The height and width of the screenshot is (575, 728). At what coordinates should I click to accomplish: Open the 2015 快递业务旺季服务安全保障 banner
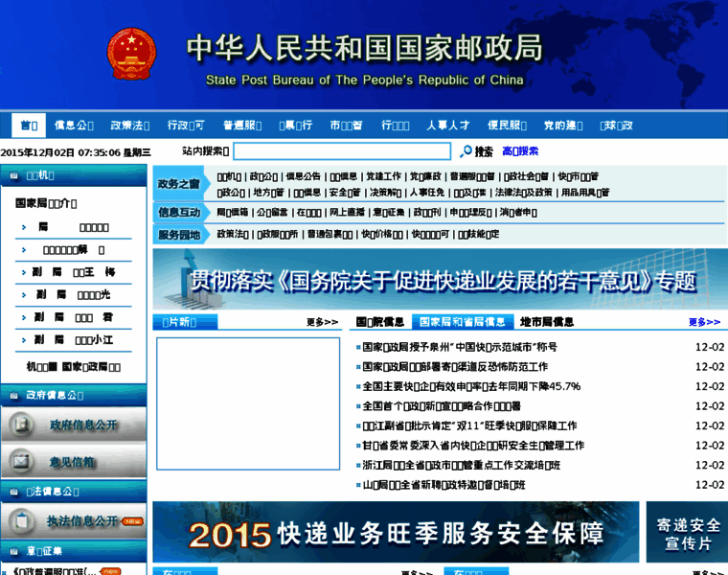[396, 532]
